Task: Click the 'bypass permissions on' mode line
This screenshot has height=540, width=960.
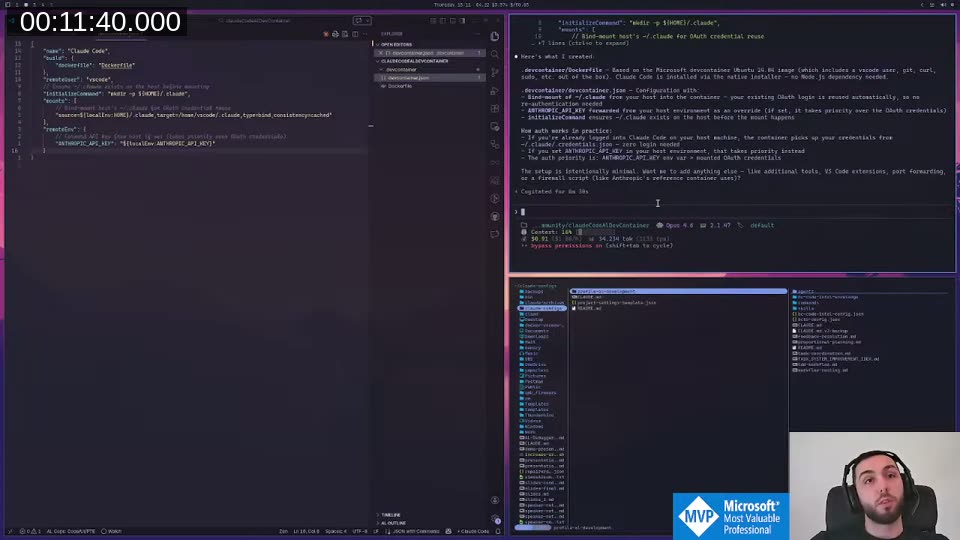Action: pos(596,246)
